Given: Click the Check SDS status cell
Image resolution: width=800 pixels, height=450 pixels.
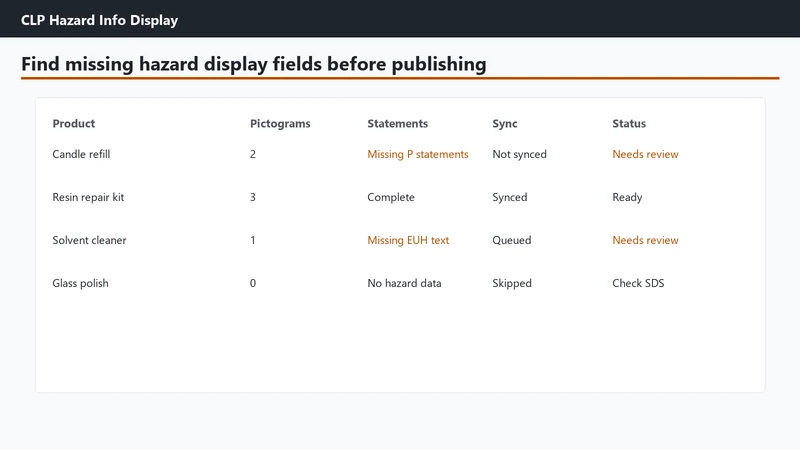Looking at the screenshot, I should (638, 283).
